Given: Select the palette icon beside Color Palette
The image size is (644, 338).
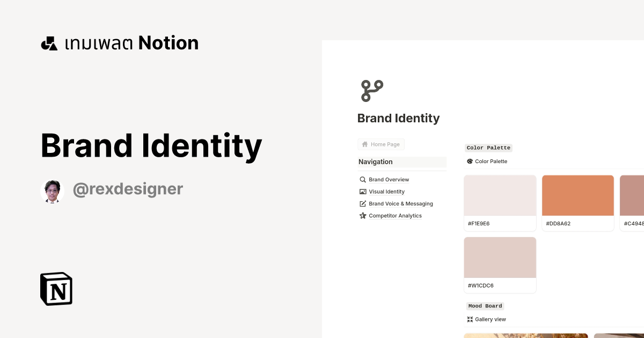Looking at the screenshot, I should point(469,161).
